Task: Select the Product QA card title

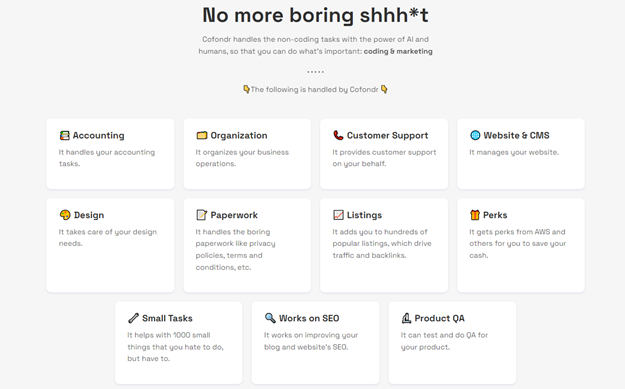Action: coord(440,318)
